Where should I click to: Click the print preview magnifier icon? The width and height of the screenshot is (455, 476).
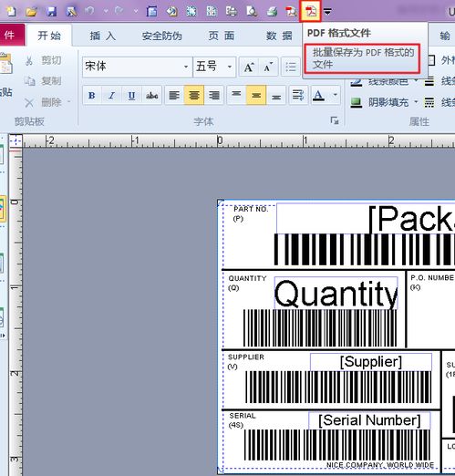tap(252, 12)
